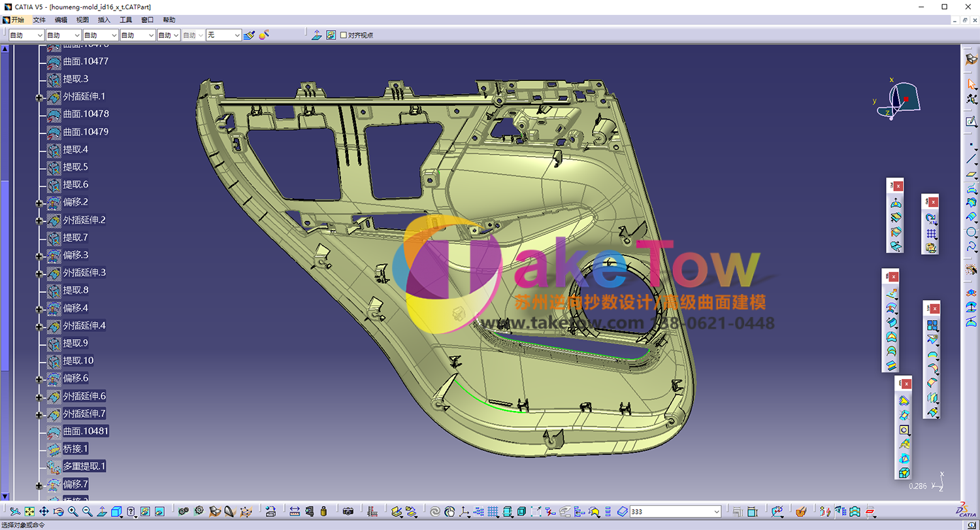Image resolution: width=980 pixels, height=530 pixels.
Task: Open the 开始 menu
Action: pos(17,20)
